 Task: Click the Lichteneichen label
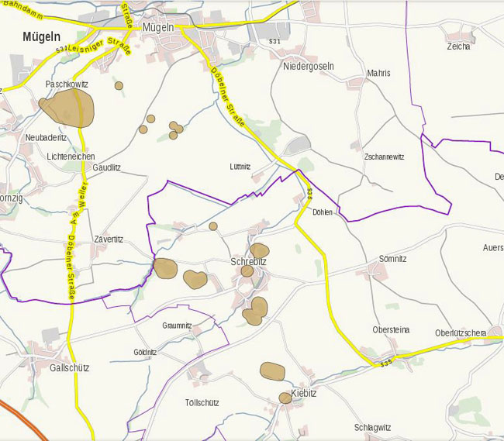point(71,156)
